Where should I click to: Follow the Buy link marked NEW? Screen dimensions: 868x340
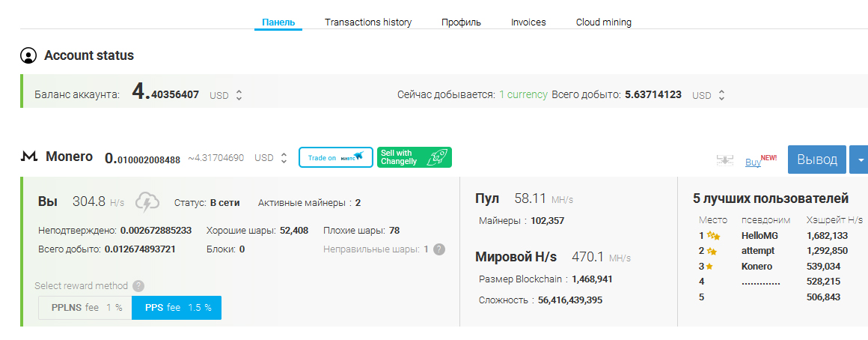pos(753,161)
